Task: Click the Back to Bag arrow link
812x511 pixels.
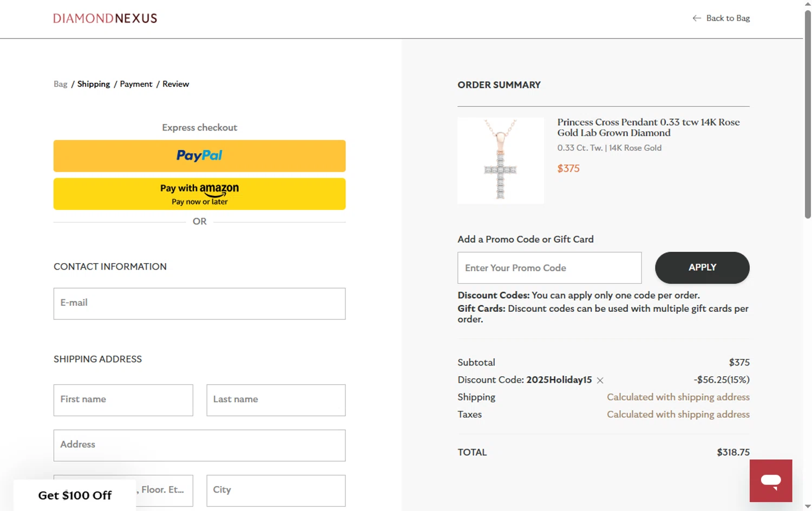Action: coord(721,18)
